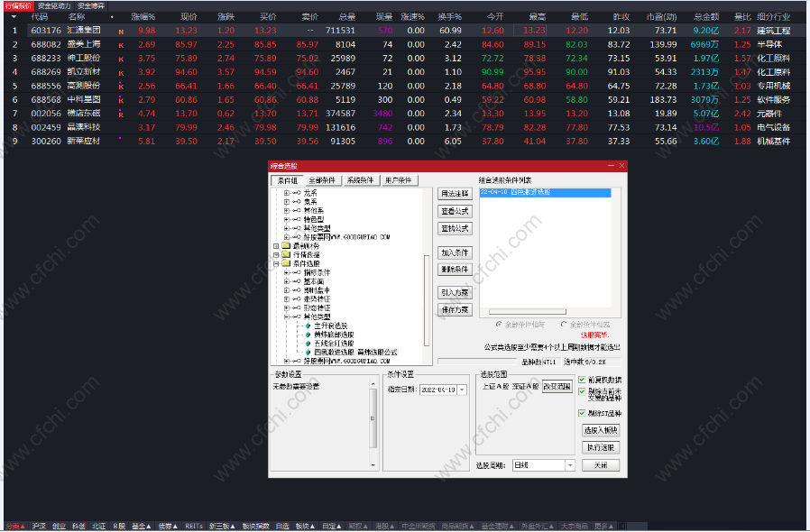Click the K marker beside 盛美上海

[x=121, y=45]
